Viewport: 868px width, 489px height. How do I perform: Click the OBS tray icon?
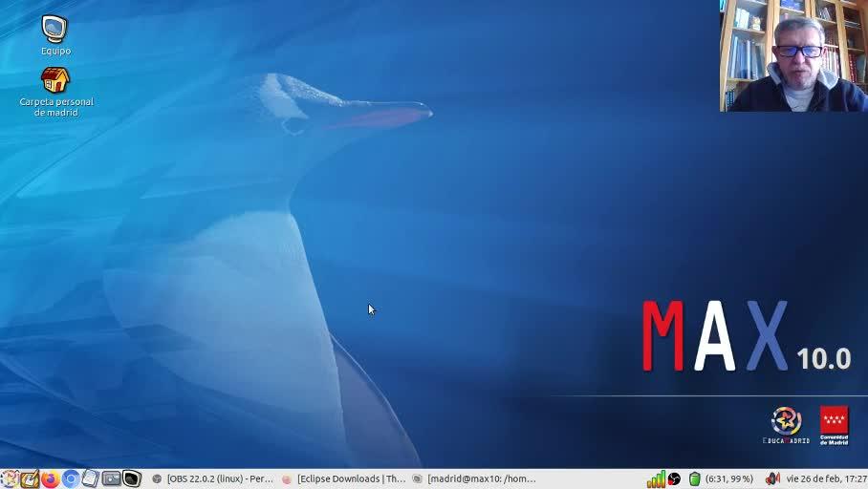(674, 479)
